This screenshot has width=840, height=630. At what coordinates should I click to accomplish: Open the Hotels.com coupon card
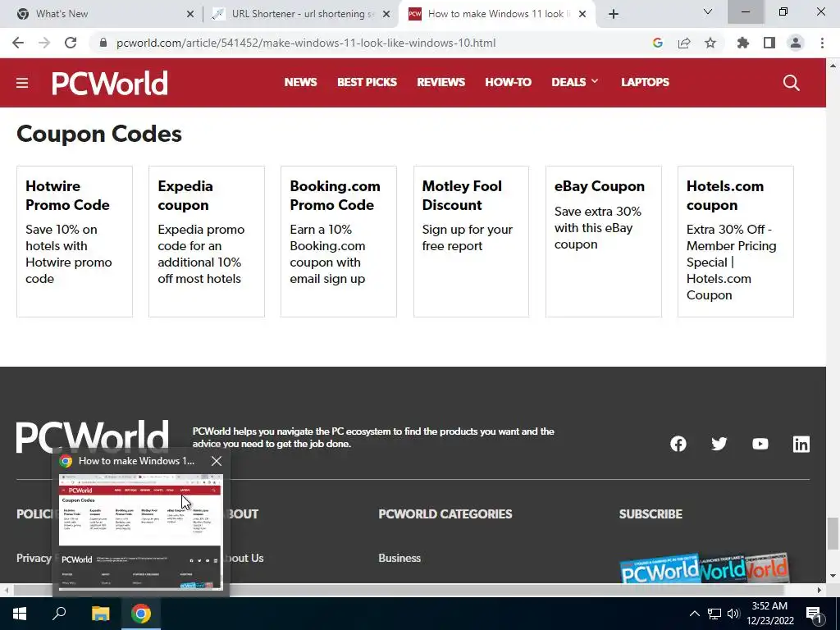[x=736, y=242]
